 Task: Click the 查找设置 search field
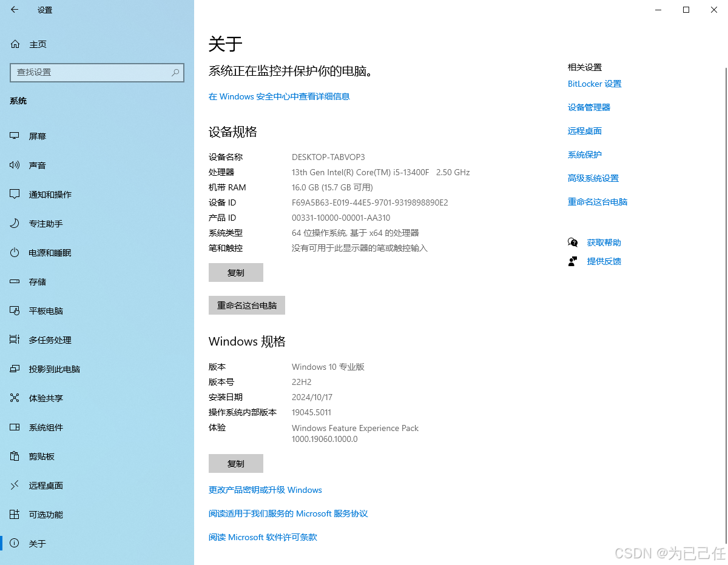pos(97,72)
